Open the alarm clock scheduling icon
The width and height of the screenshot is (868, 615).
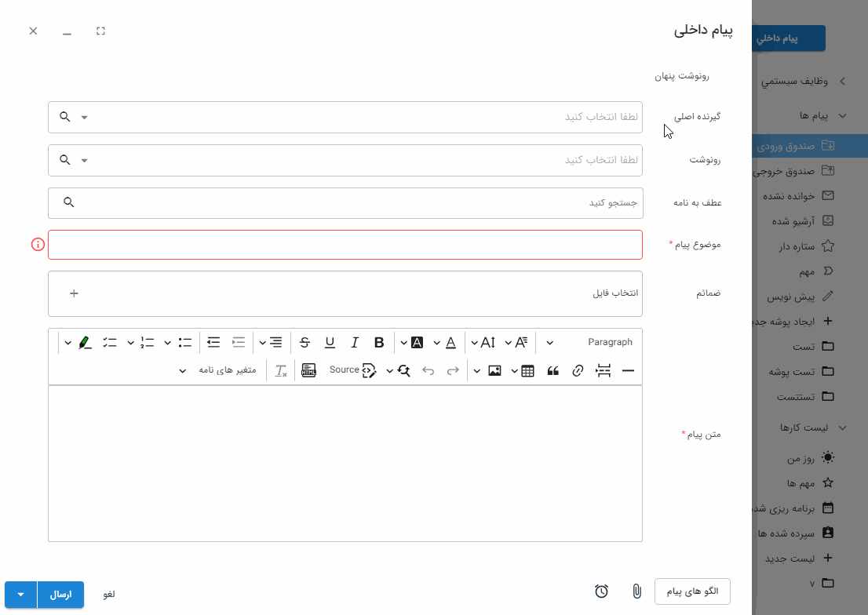pyautogui.click(x=601, y=591)
